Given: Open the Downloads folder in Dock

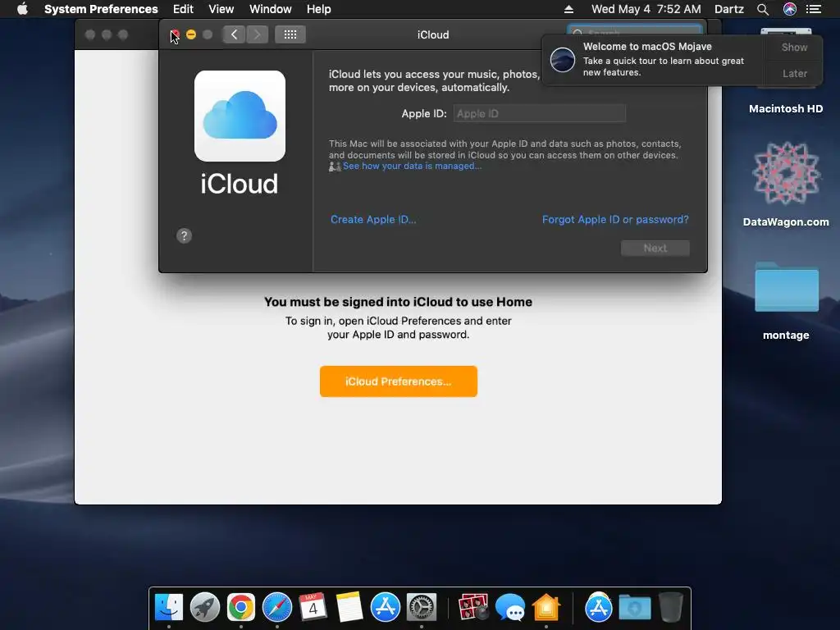Looking at the screenshot, I should (635, 608).
